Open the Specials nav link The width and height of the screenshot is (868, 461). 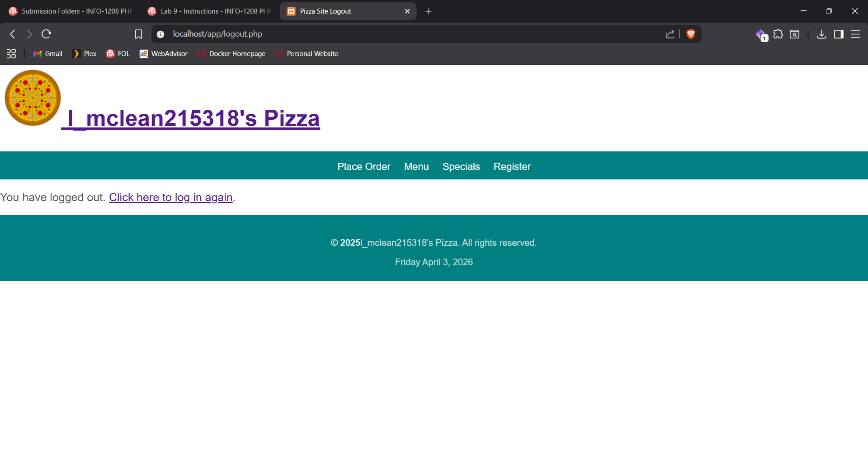coord(461,166)
